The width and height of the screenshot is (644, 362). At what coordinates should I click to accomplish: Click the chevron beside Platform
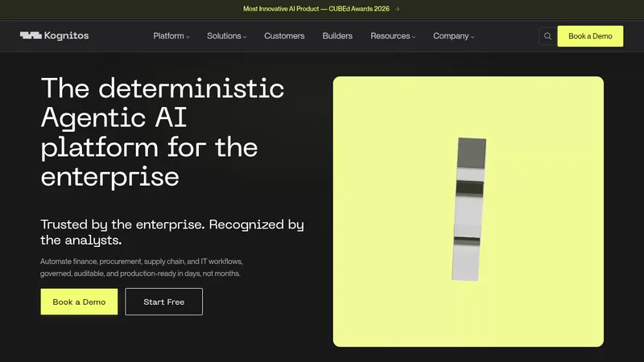[x=188, y=37]
